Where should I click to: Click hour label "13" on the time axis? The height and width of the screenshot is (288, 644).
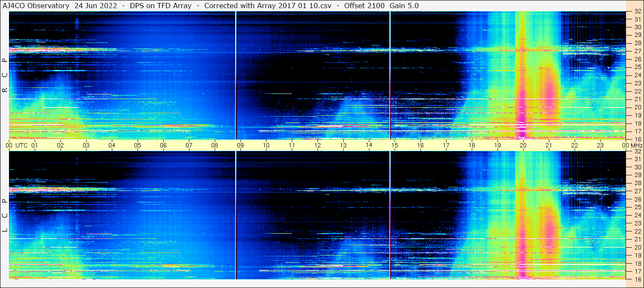pyautogui.click(x=343, y=145)
